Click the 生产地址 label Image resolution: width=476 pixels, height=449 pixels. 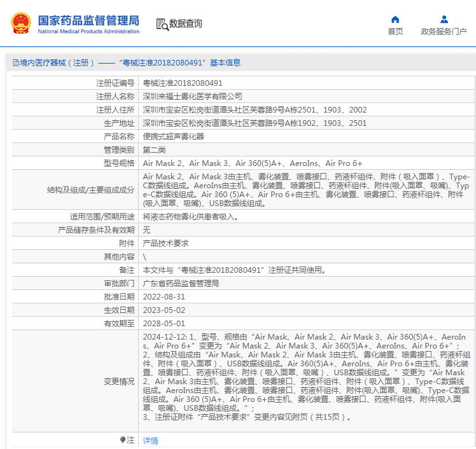tap(119, 123)
